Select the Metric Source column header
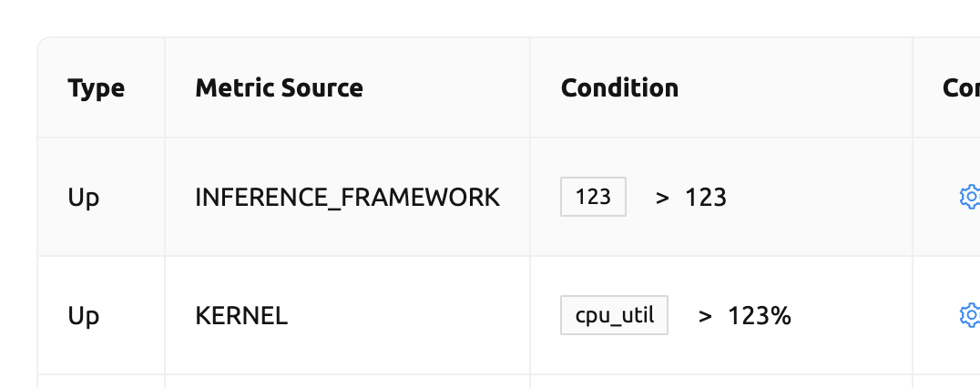Viewport: 980px width, 388px height. [x=279, y=88]
